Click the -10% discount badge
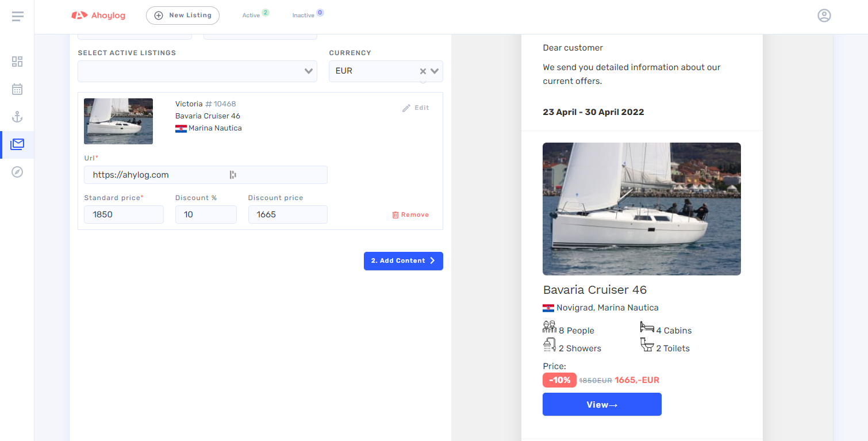Screen dimensions: 868x441 (559, 380)
